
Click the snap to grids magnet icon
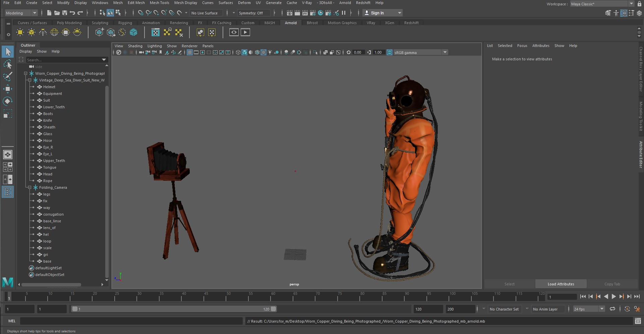(x=141, y=13)
